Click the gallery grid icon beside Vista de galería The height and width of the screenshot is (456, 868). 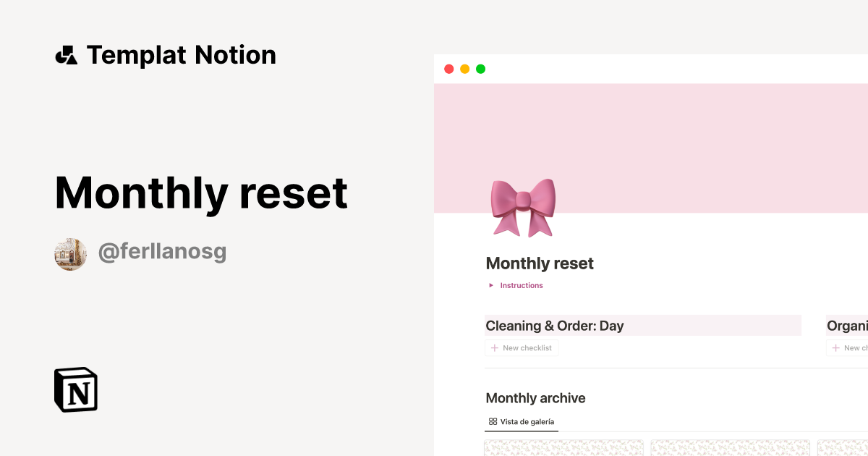tap(493, 421)
